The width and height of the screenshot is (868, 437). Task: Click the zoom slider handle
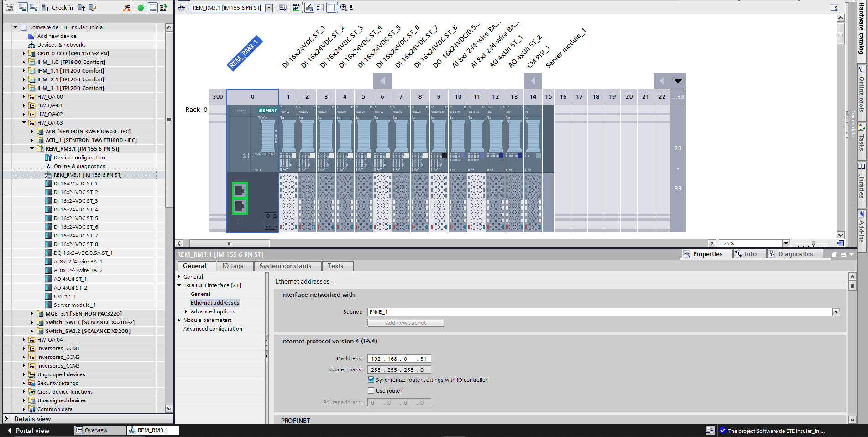coord(813,244)
